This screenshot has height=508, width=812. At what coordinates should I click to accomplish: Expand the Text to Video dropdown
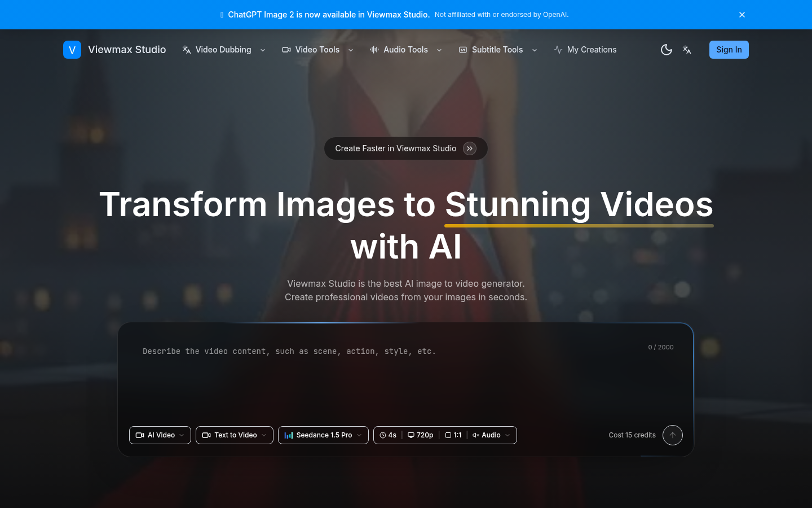click(235, 435)
